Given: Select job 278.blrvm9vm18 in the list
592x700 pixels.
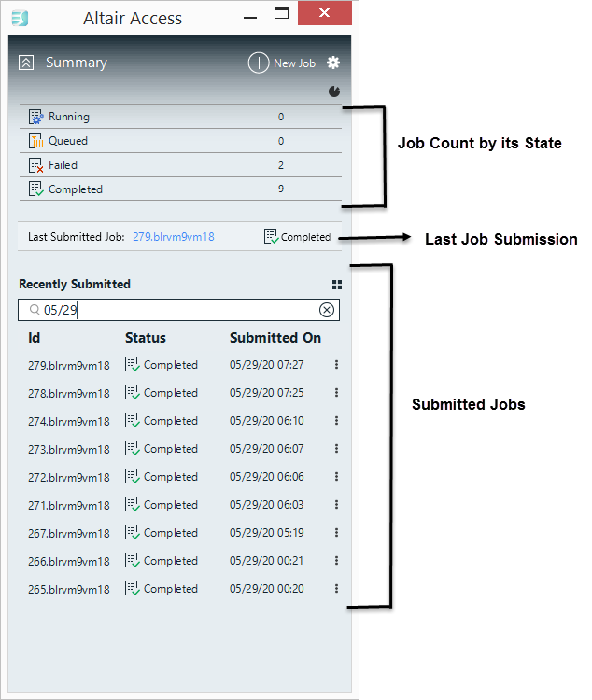Looking at the screenshot, I should pyautogui.click(x=69, y=393).
